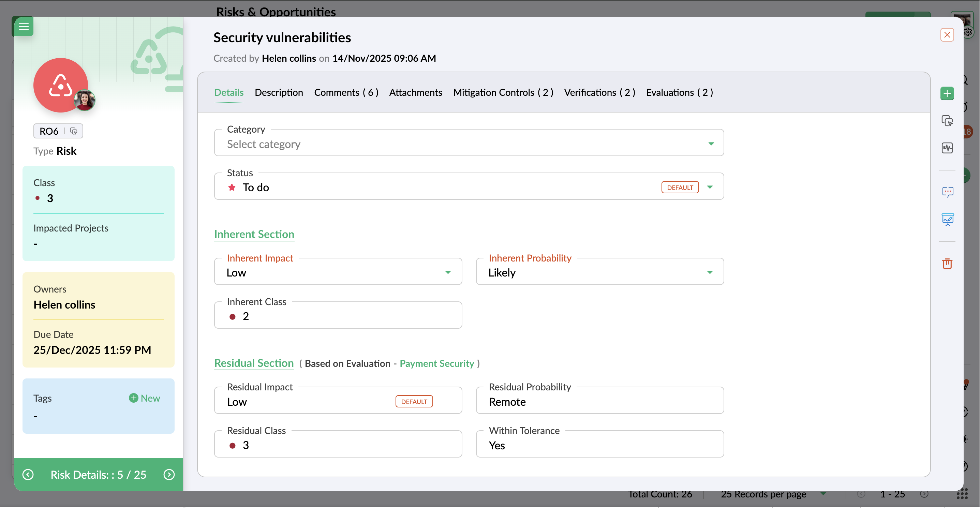Screen dimensions: 980x508
Task: Go to previous risk record arrow
Action: click(x=28, y=475)
